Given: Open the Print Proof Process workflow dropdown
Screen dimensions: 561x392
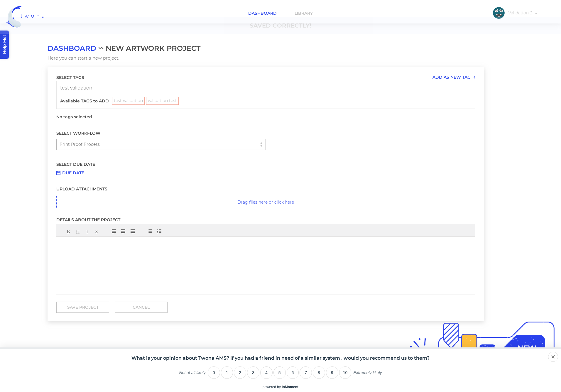Looking at the screenshot, I should 161,144.
